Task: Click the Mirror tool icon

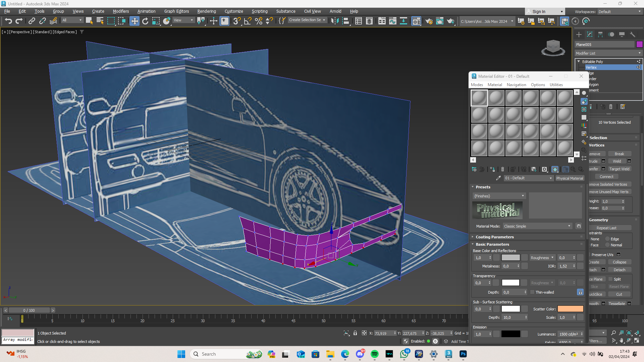Action: point(334,21)
